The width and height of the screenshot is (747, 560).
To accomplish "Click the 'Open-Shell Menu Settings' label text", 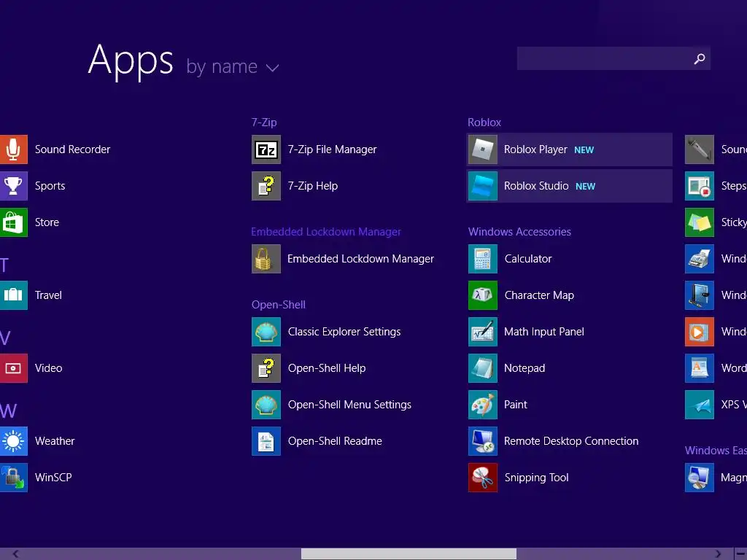I will (349, 405).
